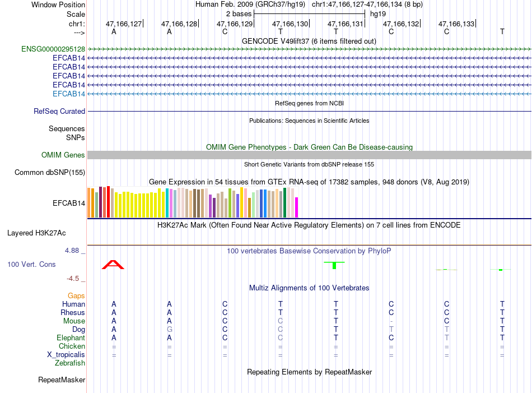This screenshot has width=532, height=393.
Task: Click the Mouse species row label
Action: (74, 321)
